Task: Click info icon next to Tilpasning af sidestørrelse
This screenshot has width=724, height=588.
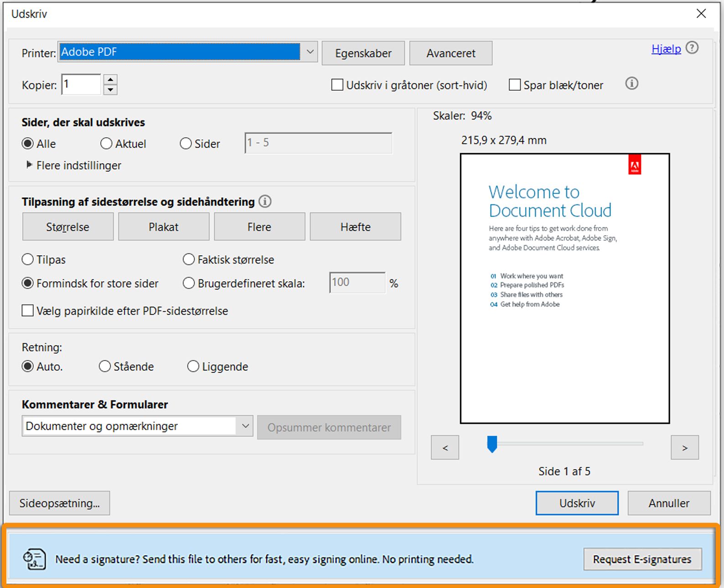Action: (x=265, y=201)
